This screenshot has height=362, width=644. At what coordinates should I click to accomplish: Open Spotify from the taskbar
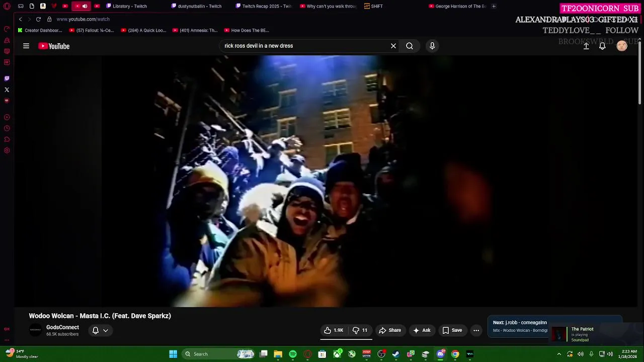point(293,354)
